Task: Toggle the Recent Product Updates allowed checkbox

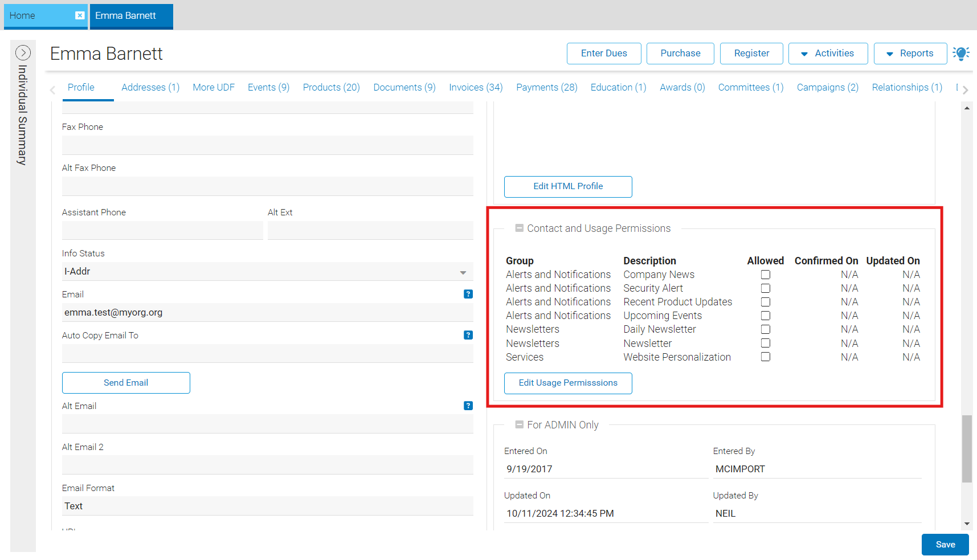Action: coord(766,302)
